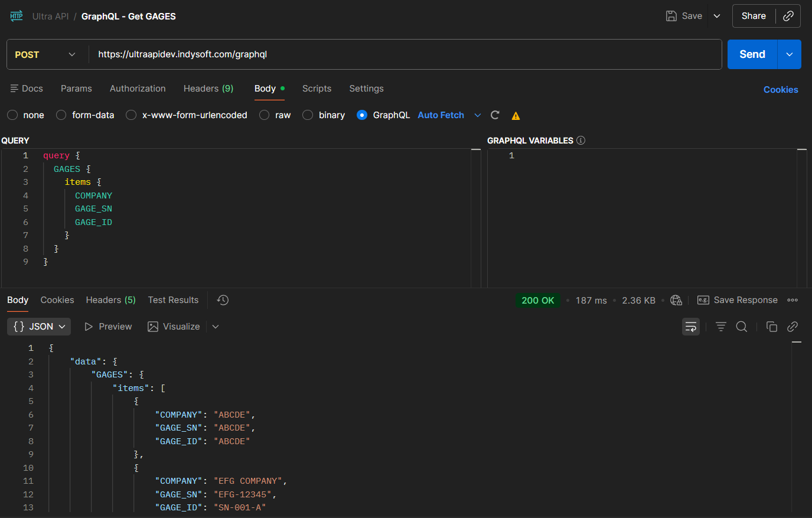Open the Cookies link
The width and height of the screenshot is (812, 518).
click(781, 90)
